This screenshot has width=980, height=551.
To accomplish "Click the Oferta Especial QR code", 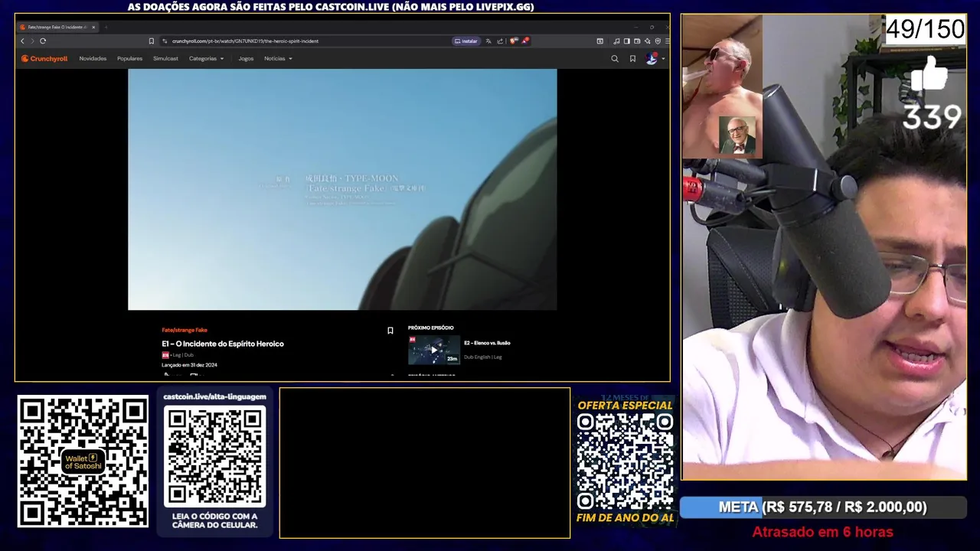I will pos(625,461).
